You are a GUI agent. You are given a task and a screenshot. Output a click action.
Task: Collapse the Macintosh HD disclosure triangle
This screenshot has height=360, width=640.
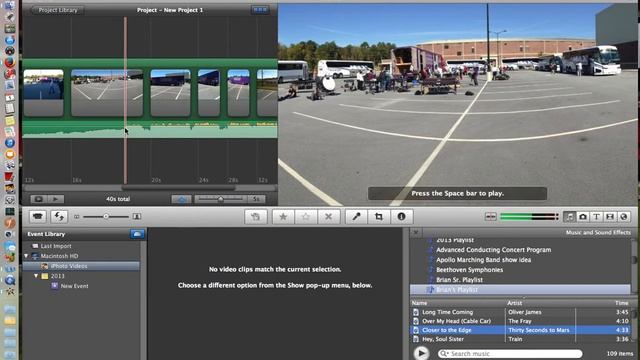[27, 256]
